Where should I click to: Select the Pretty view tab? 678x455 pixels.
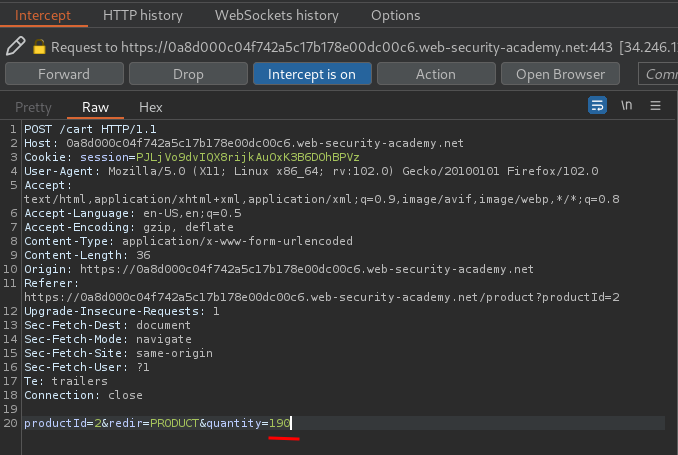tap(33, 107)
